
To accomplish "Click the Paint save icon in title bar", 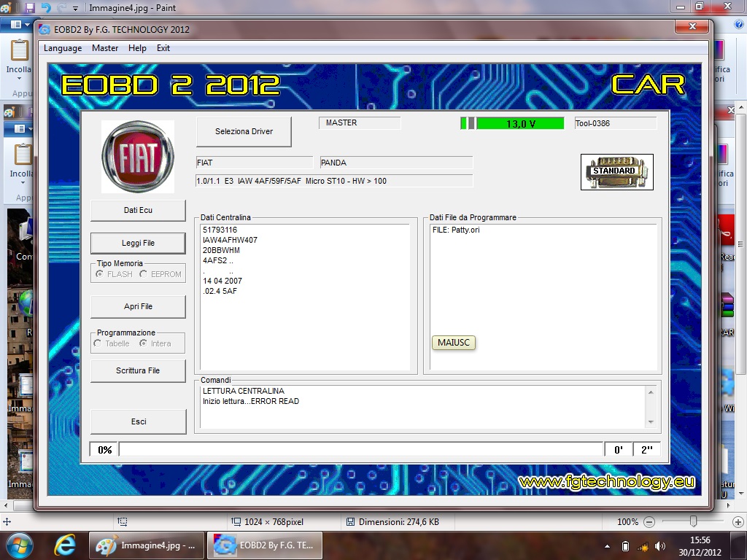I will point(29,7).
